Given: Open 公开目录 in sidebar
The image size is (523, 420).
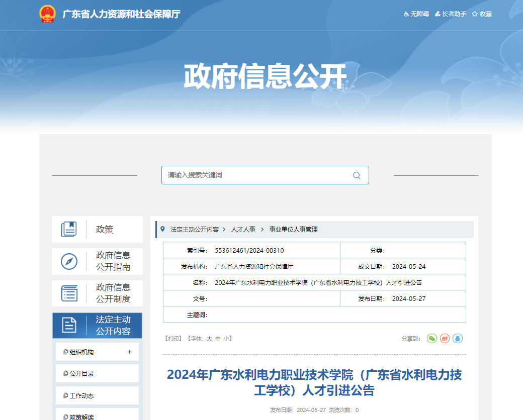Looking at the screenshot, I should pyautogui.click(x=81, y=374).
